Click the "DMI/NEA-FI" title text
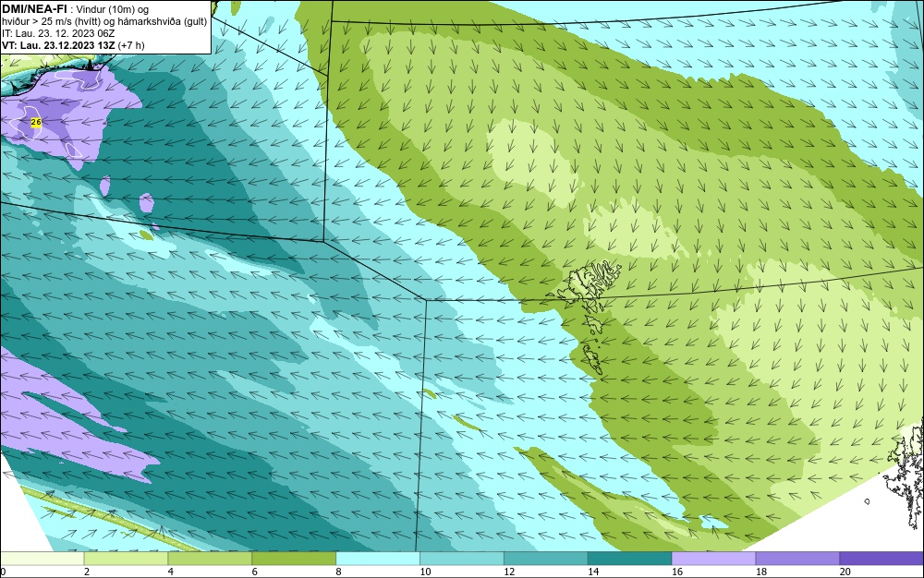This screenshot has width=924, height=578. 33,9
